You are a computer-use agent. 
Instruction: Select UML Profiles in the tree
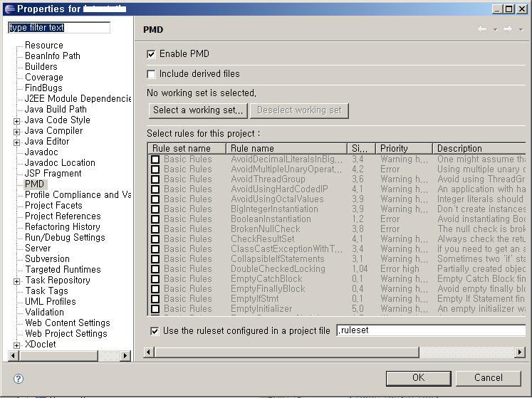point(51,302)
